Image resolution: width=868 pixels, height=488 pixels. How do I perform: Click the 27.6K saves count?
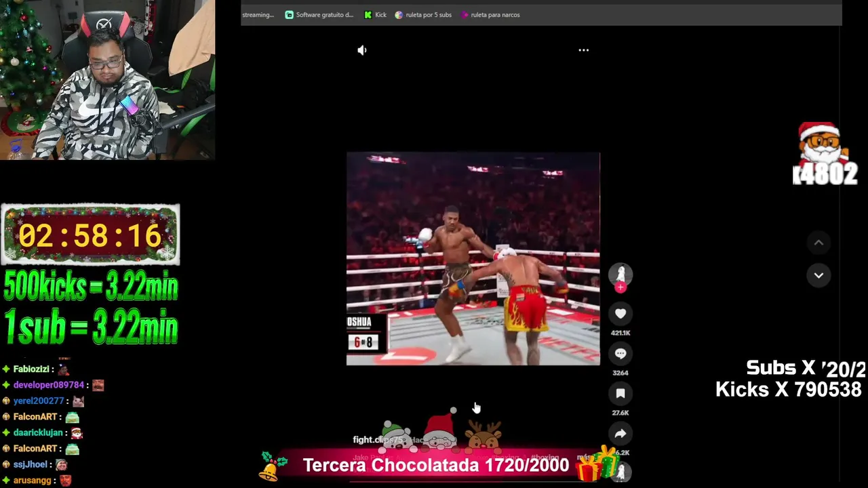point(620,413)
